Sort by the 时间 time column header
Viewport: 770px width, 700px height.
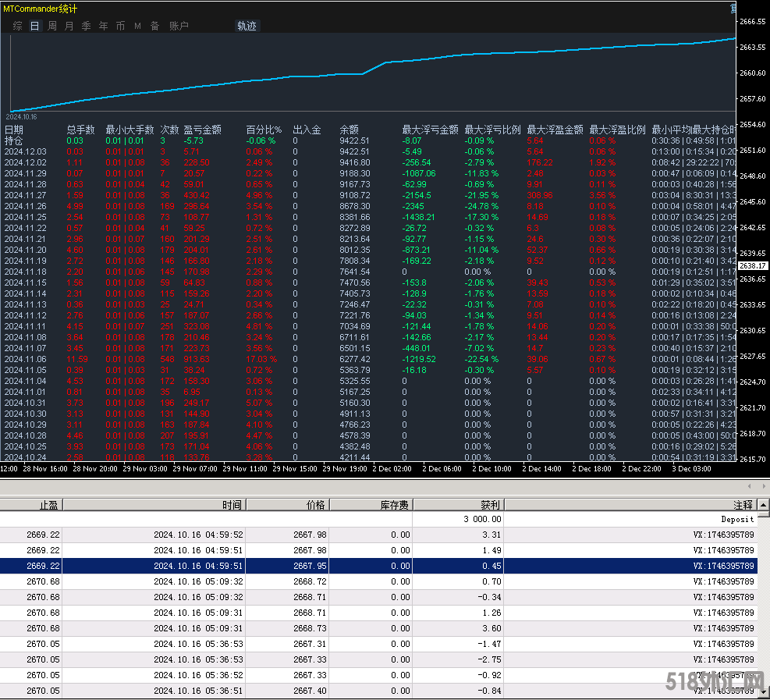point(232,505)
